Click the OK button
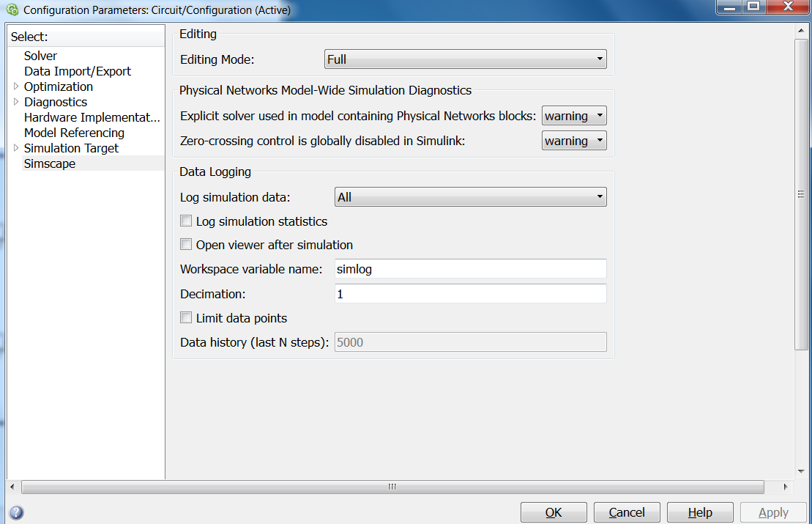 [x=554, y=512]
